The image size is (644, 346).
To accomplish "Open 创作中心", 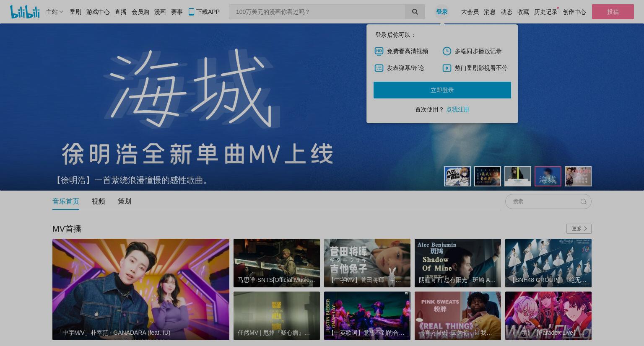I will tap(574, 12).
